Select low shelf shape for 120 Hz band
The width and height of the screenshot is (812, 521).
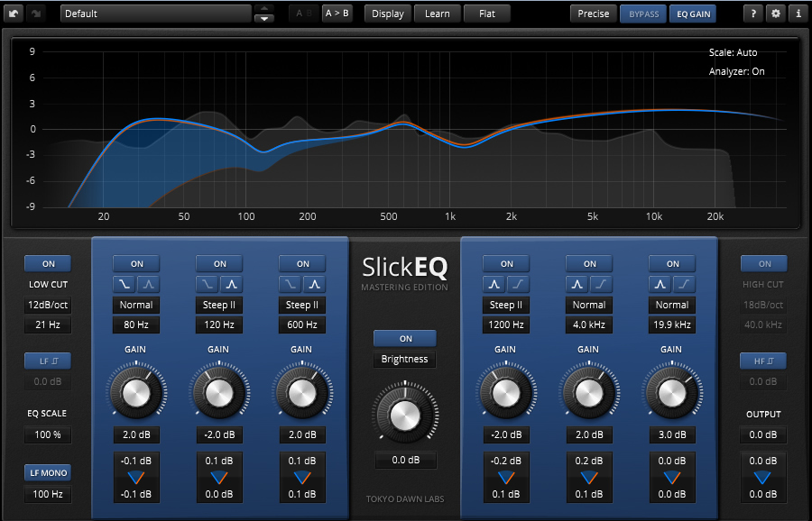click(208, 284)
